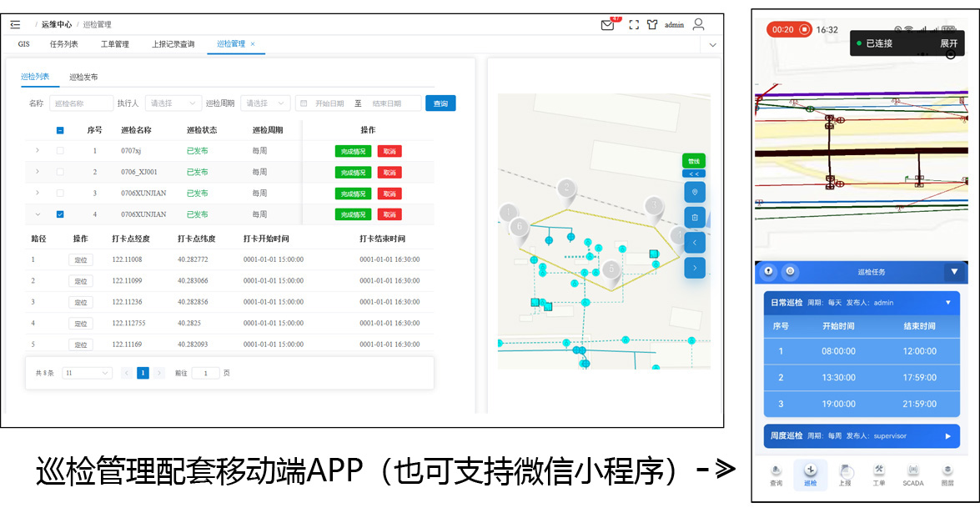The width and height of the screenshot is (980, 513).
Task: Toggle the header select-all checkbox
Action: pos(60,131)
